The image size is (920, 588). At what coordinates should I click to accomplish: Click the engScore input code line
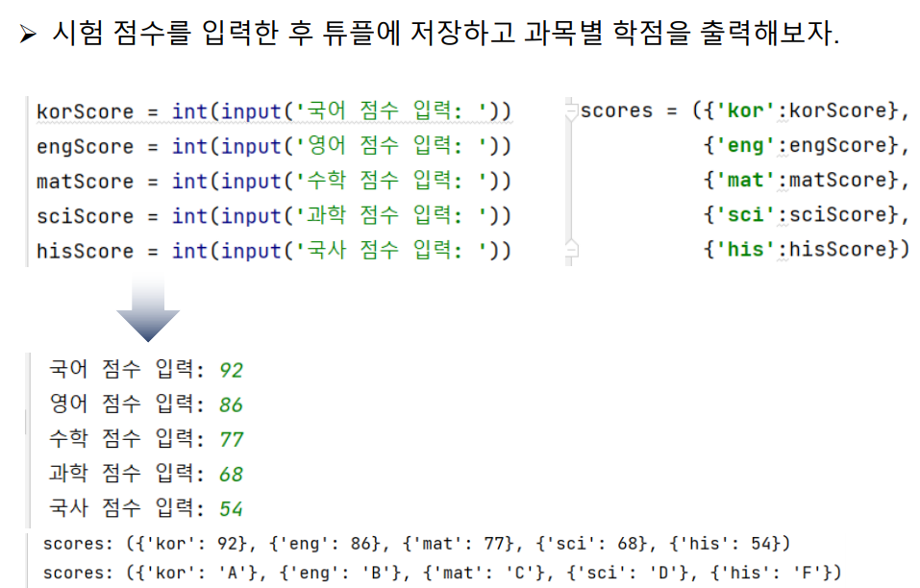(x=274, y=146)
